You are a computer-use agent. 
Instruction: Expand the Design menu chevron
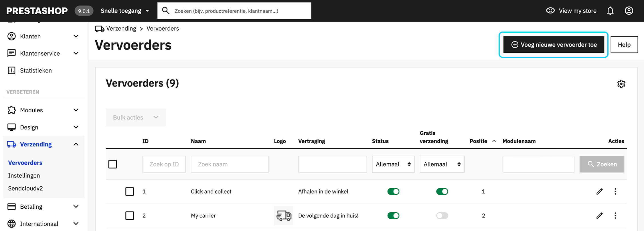76,127
